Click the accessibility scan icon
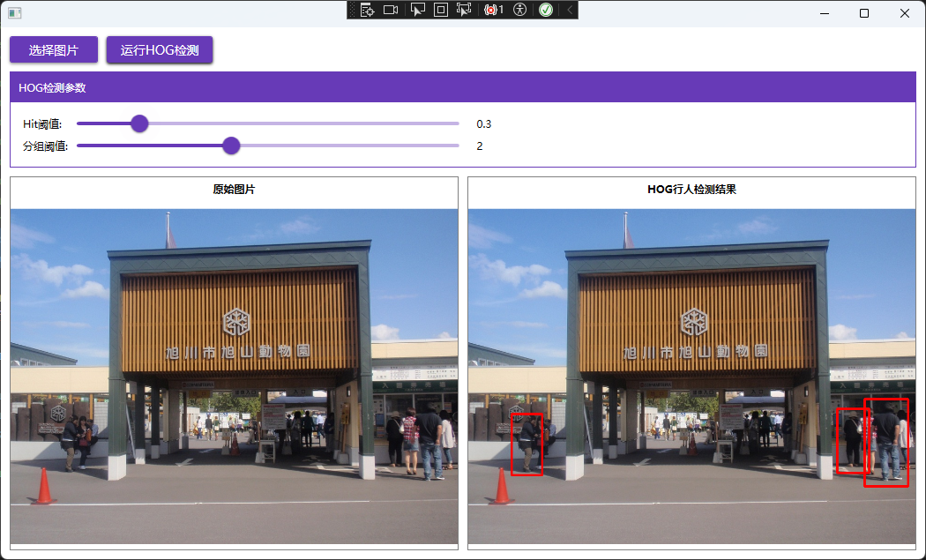Screen dimensions: 926x560 point(519,10)
